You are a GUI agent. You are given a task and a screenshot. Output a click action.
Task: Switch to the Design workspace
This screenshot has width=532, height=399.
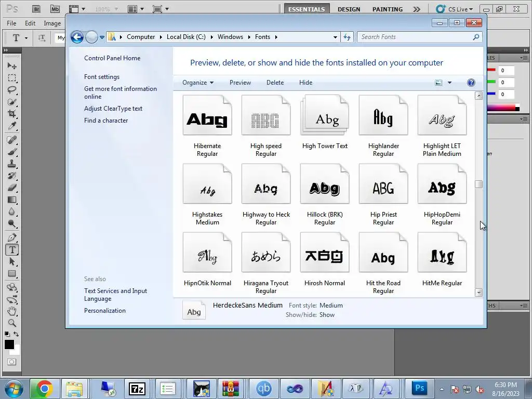(349, 9)
